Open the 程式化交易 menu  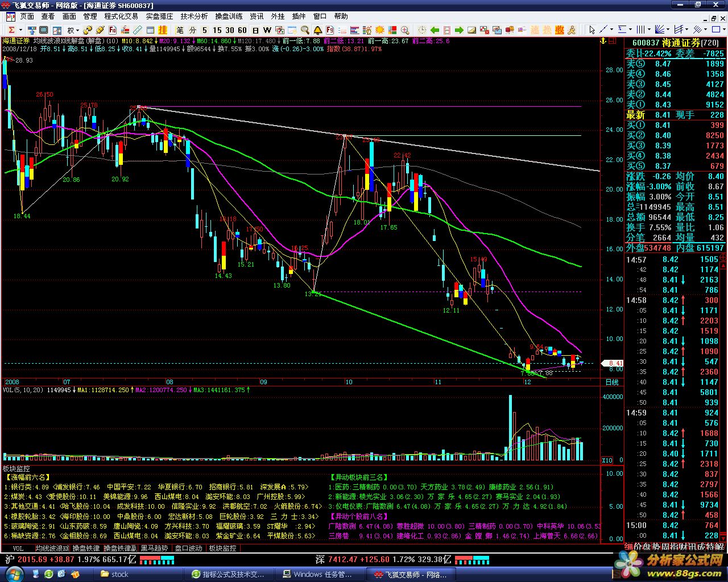[121, 16]
